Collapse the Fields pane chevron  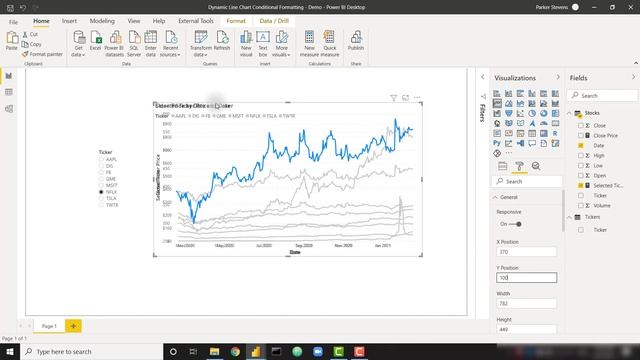tap(633, 77)
